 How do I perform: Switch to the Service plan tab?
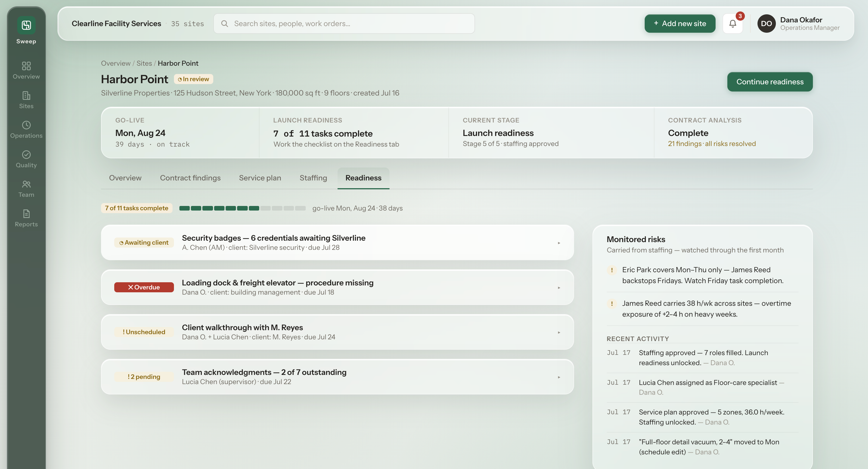coord(260,178)
